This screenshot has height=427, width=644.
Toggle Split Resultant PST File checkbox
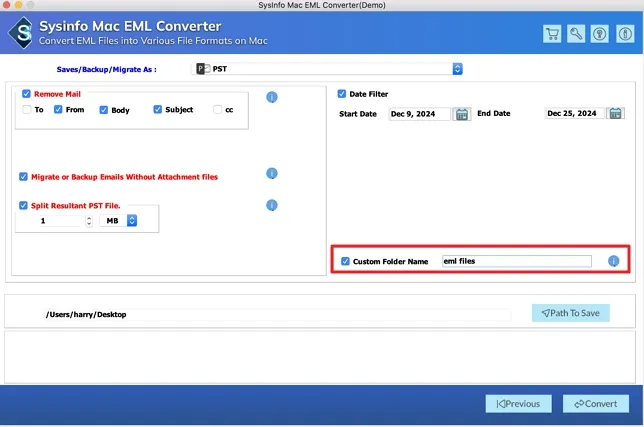(x=23, y=205)
